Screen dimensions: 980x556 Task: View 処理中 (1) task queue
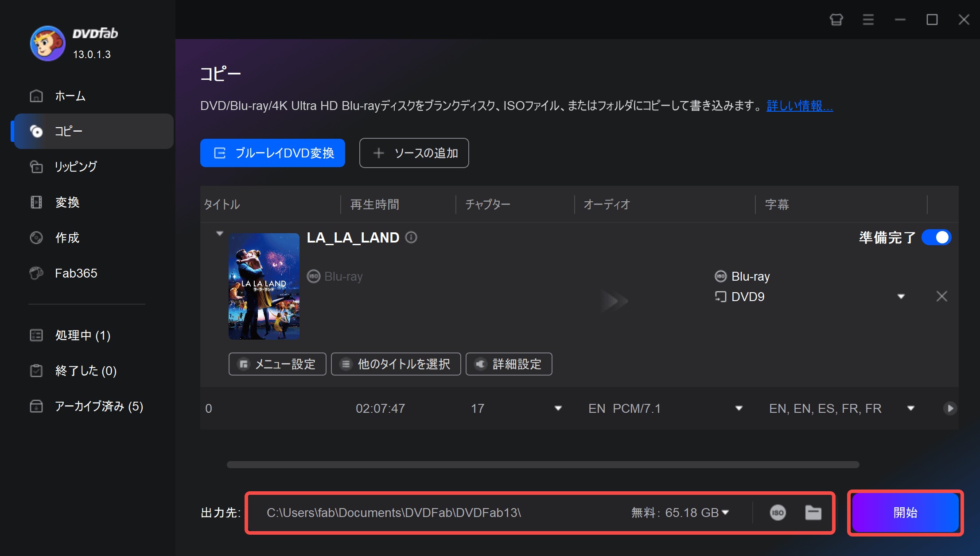click(x=93, y=335)
